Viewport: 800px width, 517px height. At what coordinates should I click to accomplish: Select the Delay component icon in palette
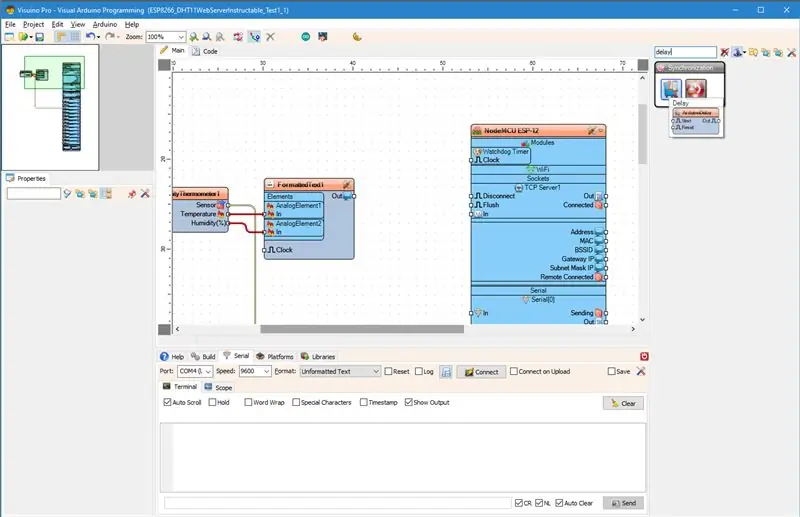670,88
